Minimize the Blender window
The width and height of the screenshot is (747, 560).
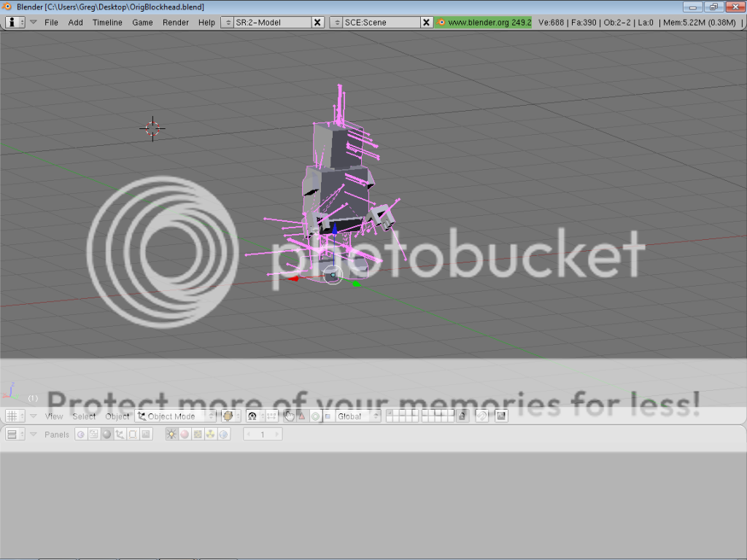693,7
